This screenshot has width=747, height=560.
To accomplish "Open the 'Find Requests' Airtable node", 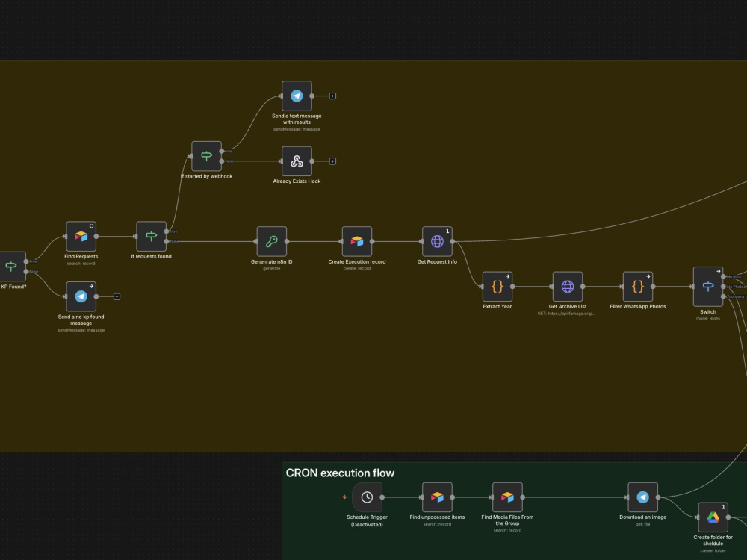I will pos(81,236).
